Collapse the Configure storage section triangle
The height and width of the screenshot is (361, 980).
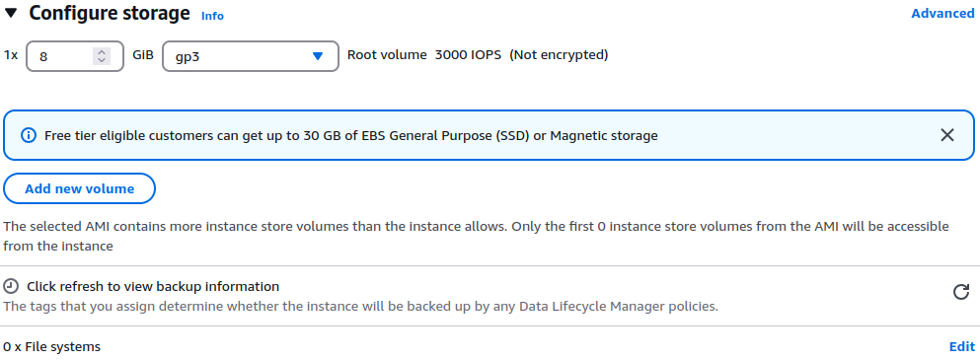point(11,13)
